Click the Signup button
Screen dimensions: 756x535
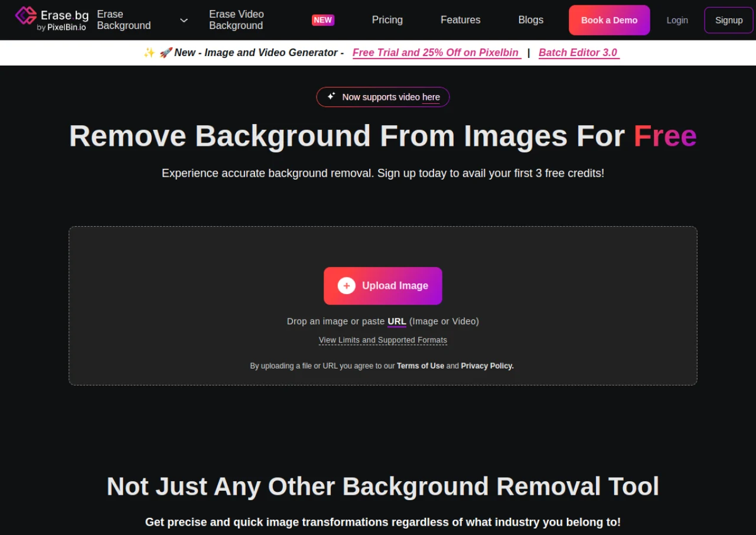[729, 20]
